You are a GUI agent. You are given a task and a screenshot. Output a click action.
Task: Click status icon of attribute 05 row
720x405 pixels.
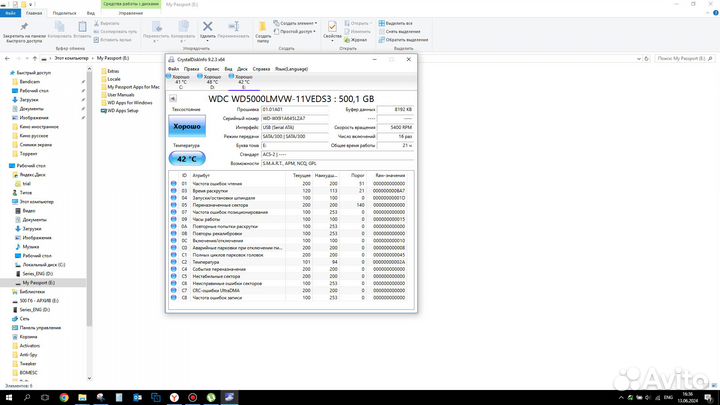tap(174, 205)
